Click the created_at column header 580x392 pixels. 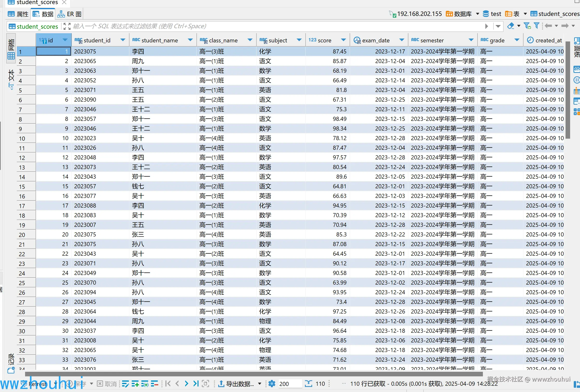click(544, 40)
